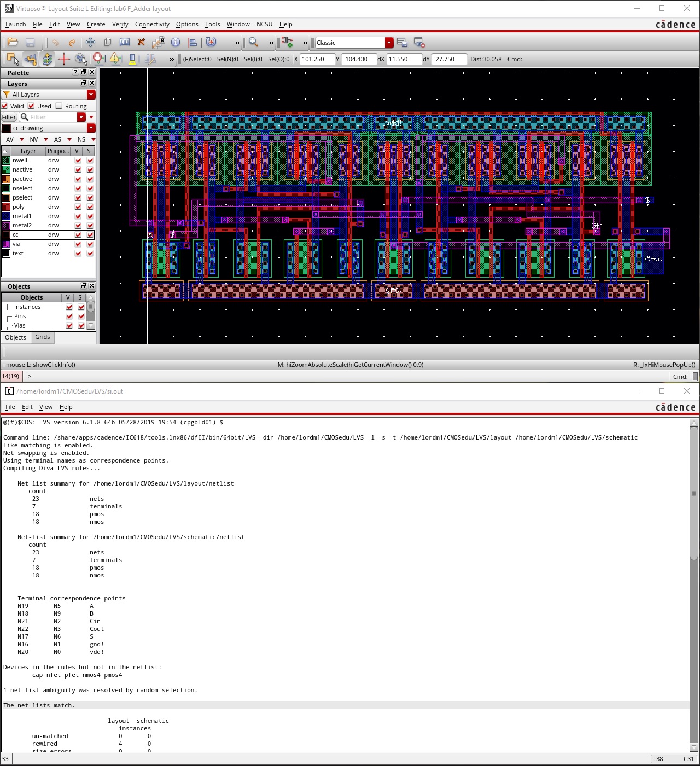Open the cc drawing layer dropdown
Screen dimensions: 700x766
[91, 128]
